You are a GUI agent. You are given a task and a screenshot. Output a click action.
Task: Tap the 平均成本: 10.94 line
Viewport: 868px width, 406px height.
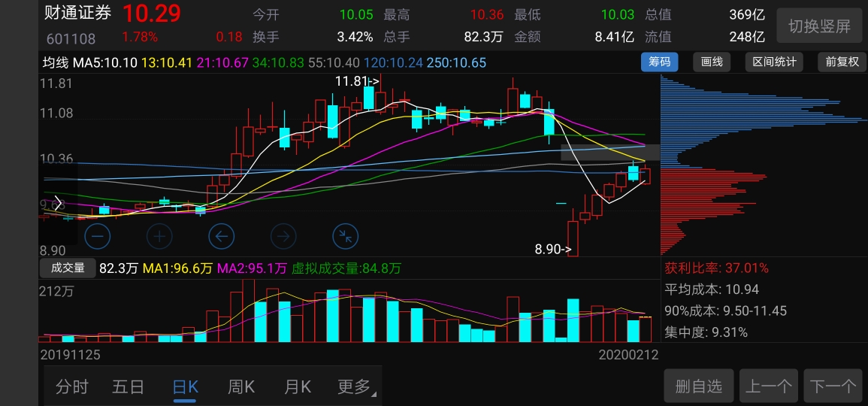(x=712, y=289)
